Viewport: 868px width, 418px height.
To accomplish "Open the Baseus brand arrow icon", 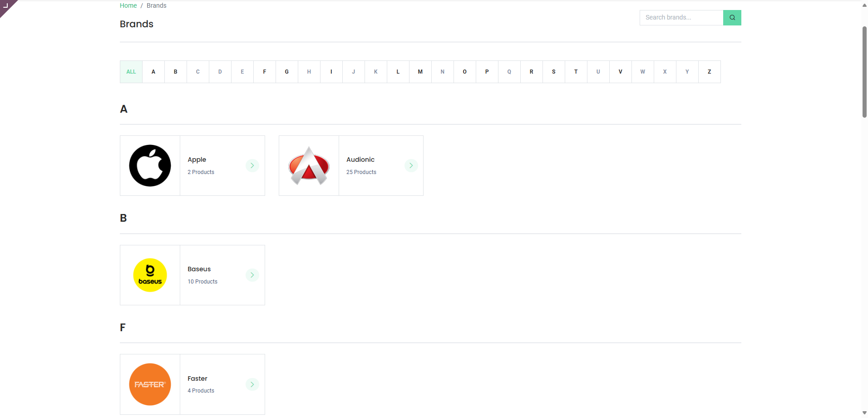I will point(252,275).
